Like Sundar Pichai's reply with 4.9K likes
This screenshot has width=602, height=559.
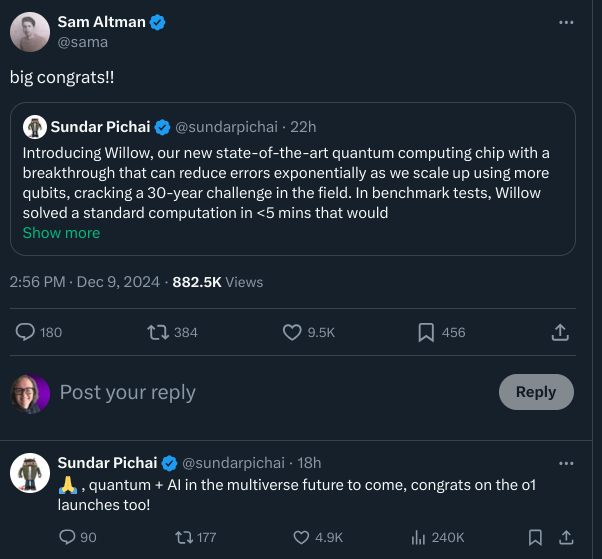click(302, 537)
